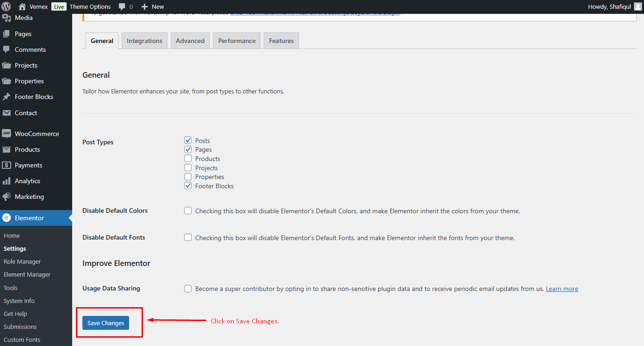Open the Performance tab
This screenshot has height=346, width=644.
click(237, 41)
